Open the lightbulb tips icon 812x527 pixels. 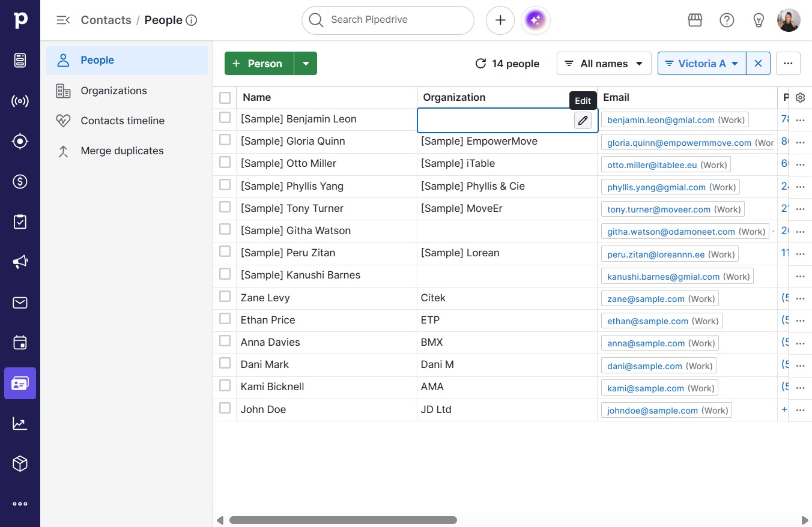tap(759, 20)
